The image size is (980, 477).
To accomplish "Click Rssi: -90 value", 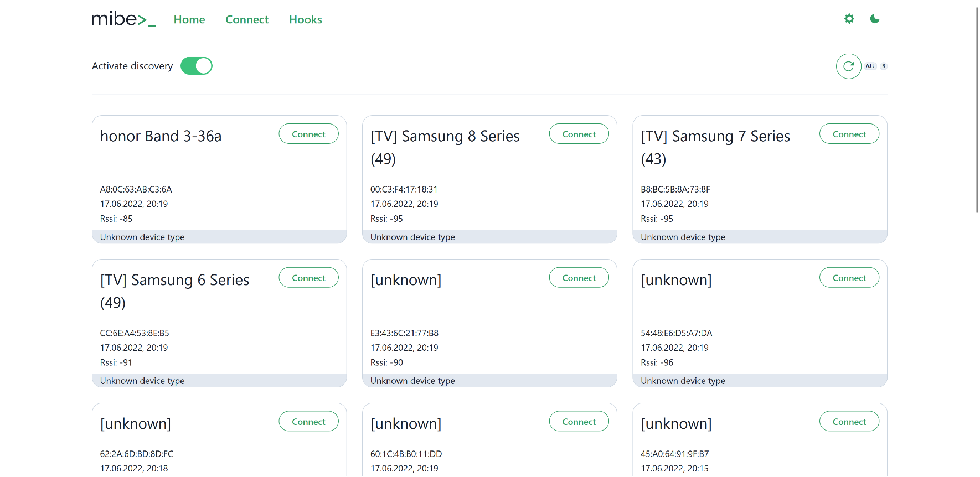I will (386, 362).
